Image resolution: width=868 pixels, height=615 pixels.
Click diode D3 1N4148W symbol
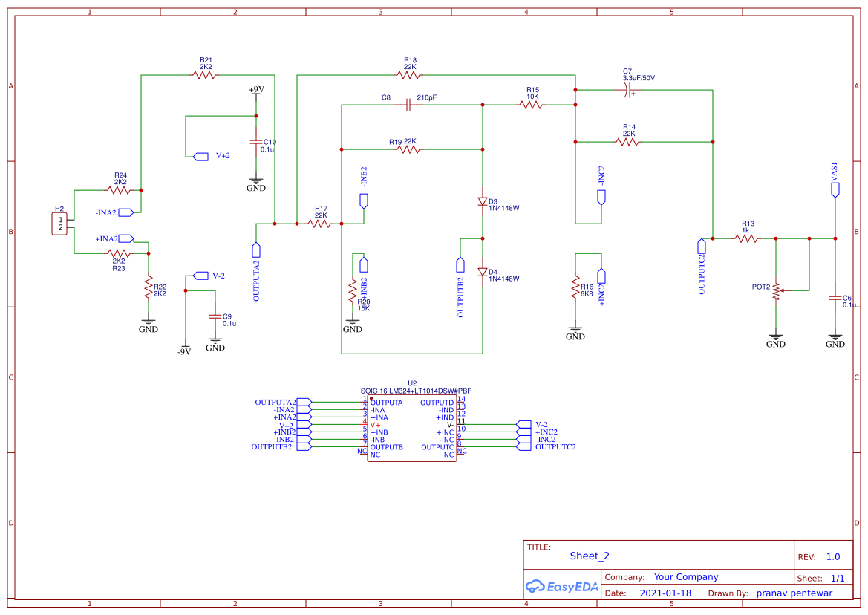(482, 201)
